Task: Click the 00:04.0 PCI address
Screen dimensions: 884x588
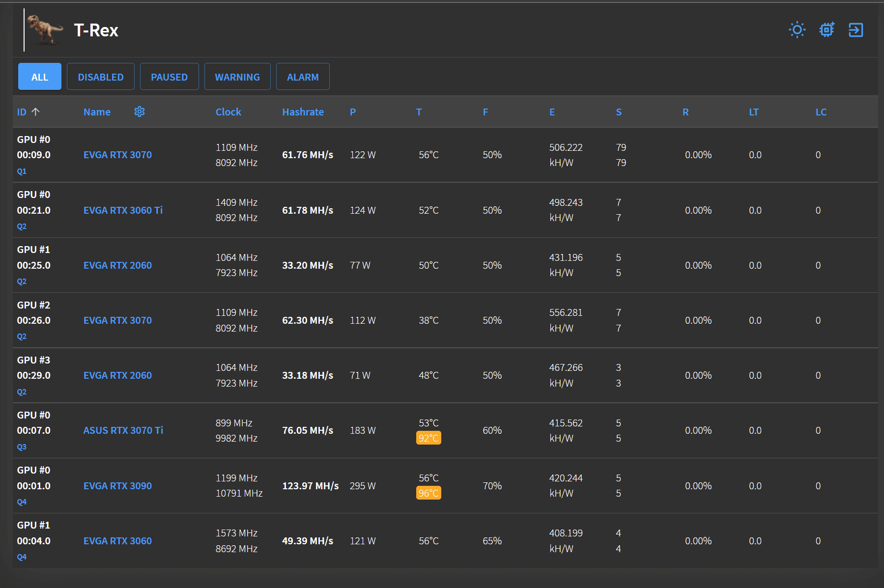Action: 34,541
